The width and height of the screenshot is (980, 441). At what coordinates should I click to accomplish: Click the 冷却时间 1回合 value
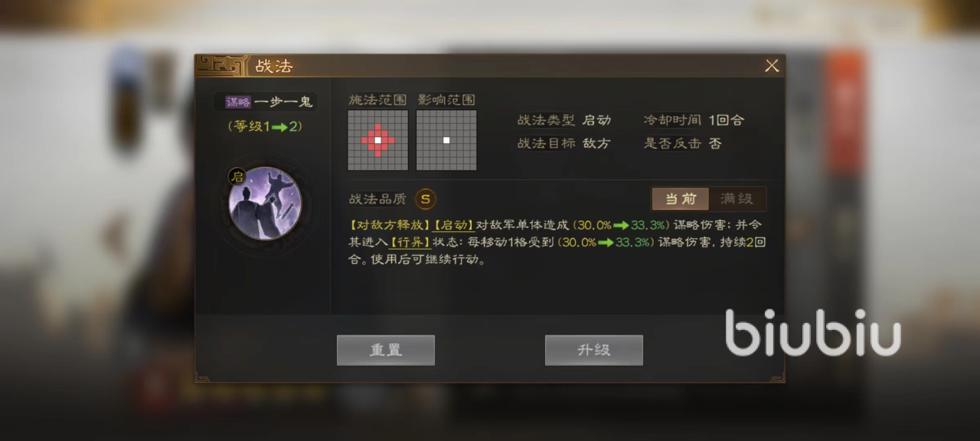point(726,120)
